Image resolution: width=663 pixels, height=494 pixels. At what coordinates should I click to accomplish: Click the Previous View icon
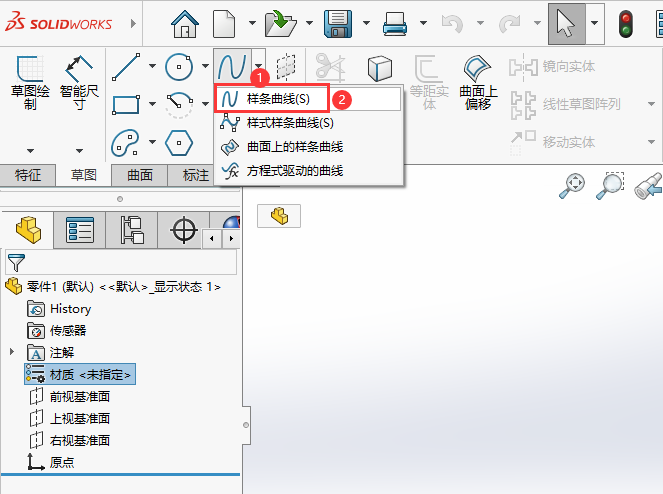click(x=648, y=186)
